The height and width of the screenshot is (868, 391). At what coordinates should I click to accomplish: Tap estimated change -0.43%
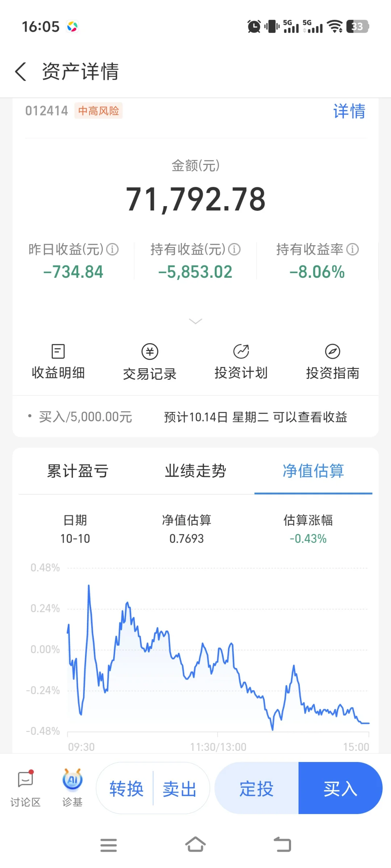(x=308, y=539)
